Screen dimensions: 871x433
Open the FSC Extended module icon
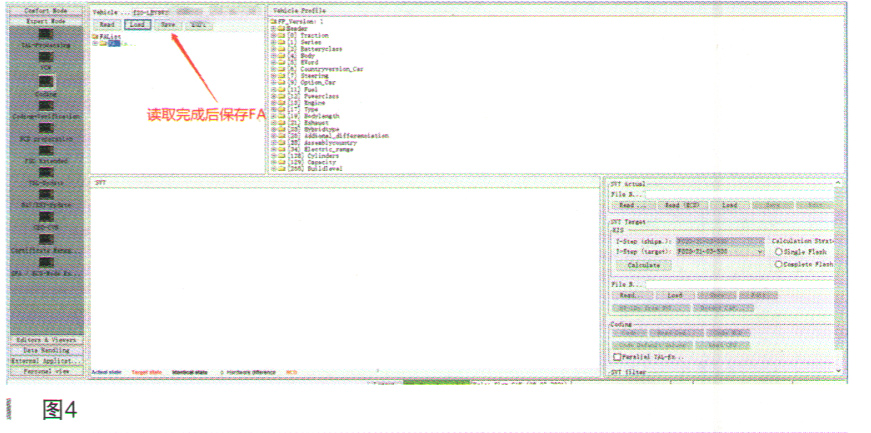[x=45, y=150]
